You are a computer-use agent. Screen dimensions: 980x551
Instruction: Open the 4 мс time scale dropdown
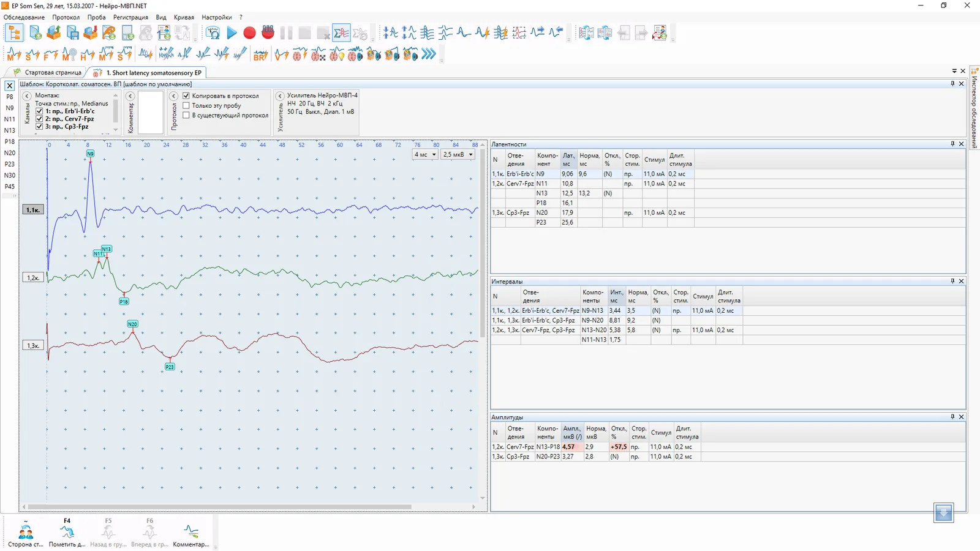click(x=425, y=154)
